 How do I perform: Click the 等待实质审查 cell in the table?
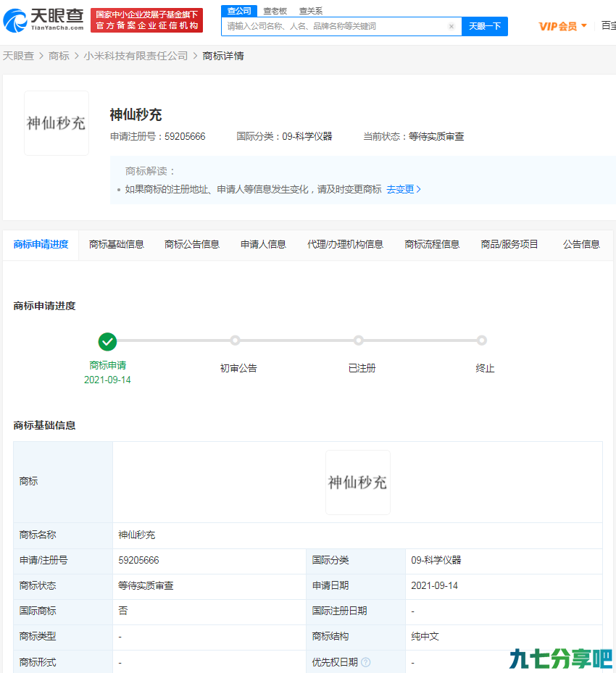coord(209,585)
